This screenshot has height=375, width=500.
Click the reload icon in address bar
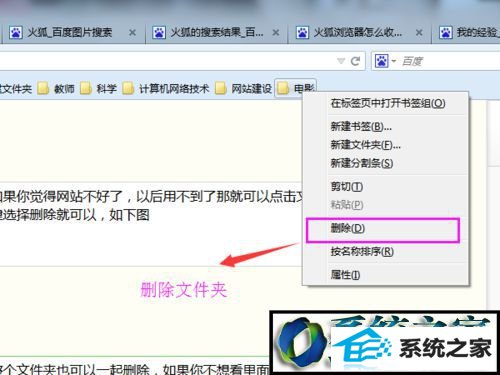point(355,61)
